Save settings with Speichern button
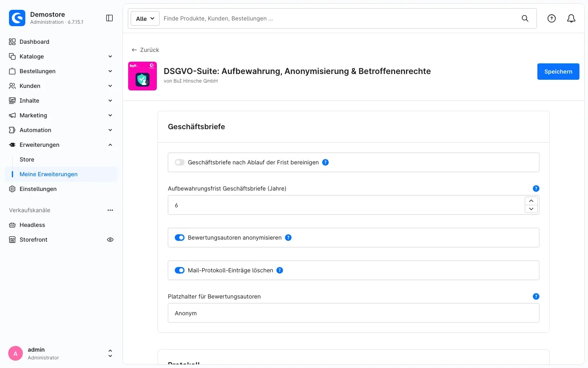Viewport: 588px width, 368px height. tap(558, 72)
